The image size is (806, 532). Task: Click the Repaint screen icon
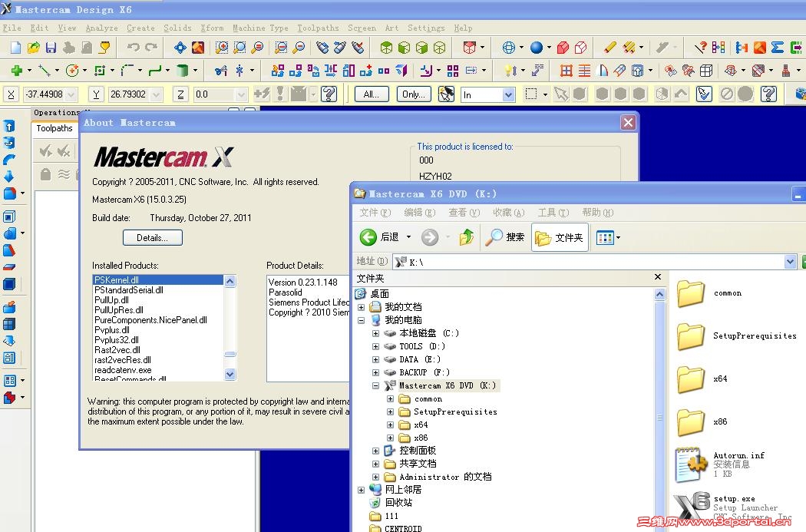tap(198, 48)
